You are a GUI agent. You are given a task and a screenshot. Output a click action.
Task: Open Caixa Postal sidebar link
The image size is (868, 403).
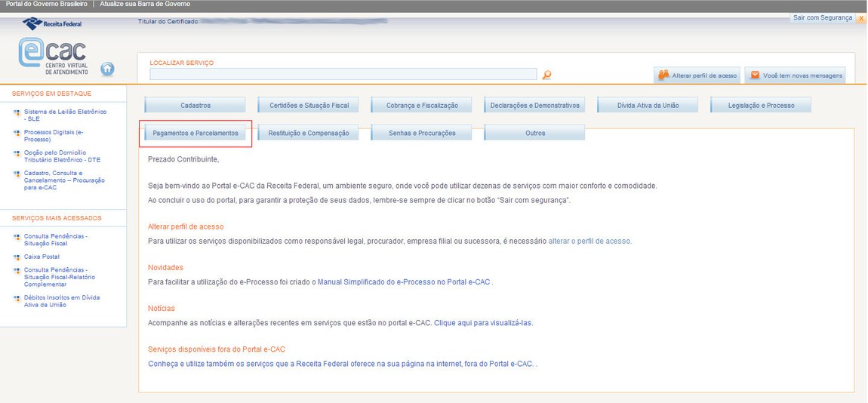click(x=42, y=257)
